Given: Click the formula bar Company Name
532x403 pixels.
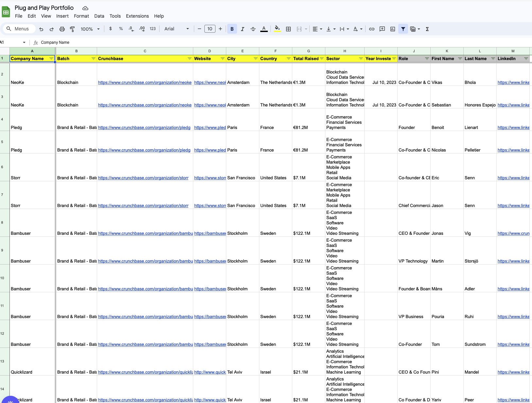Looking at the screenshot, I should pyautogui.click(x=55, y=42).
